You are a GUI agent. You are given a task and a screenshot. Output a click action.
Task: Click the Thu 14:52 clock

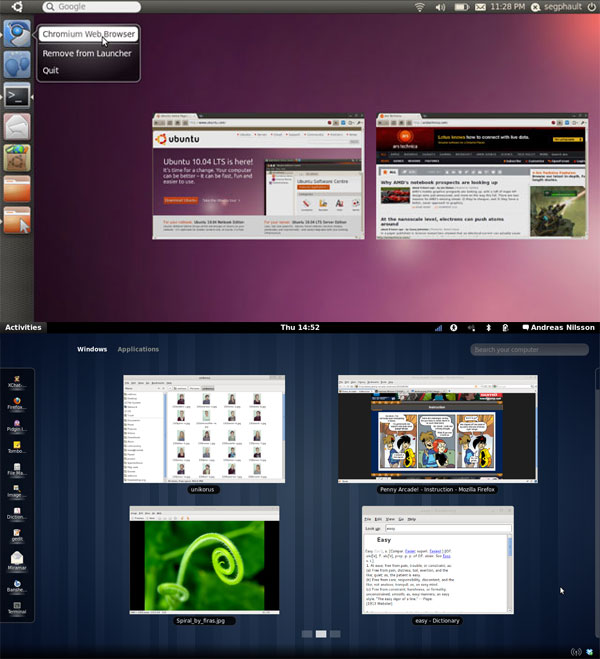[x=300, y=327]
